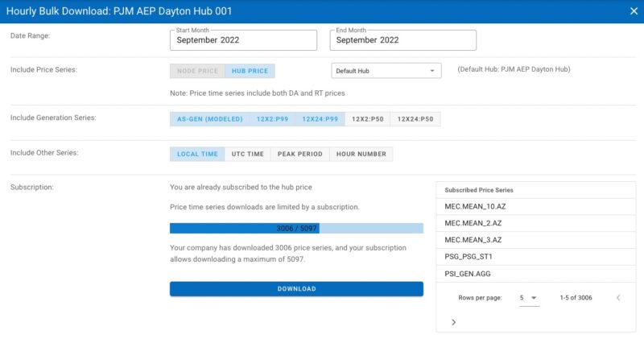Select the PSI_GEN.AGG price series row
Screen dimensions: 644x339
535,274
